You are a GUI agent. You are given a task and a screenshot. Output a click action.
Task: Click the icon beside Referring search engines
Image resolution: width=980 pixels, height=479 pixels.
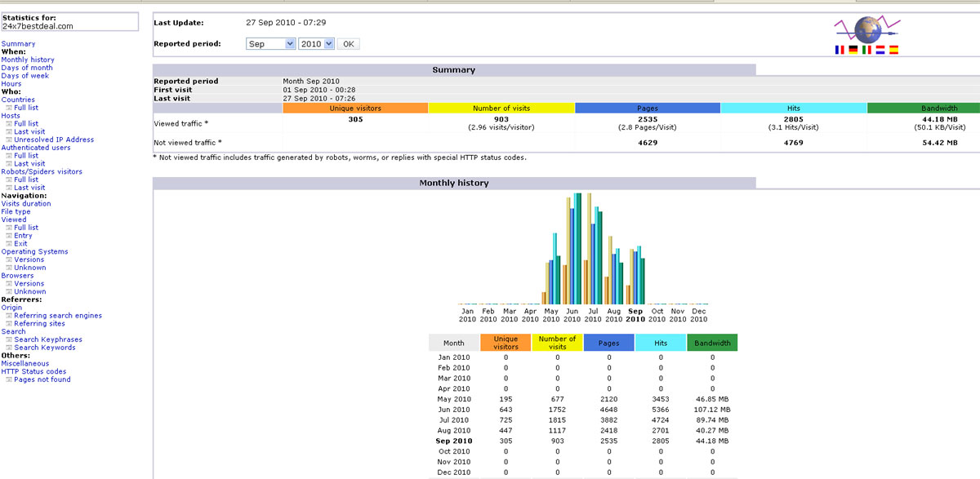tap(9, 316)
